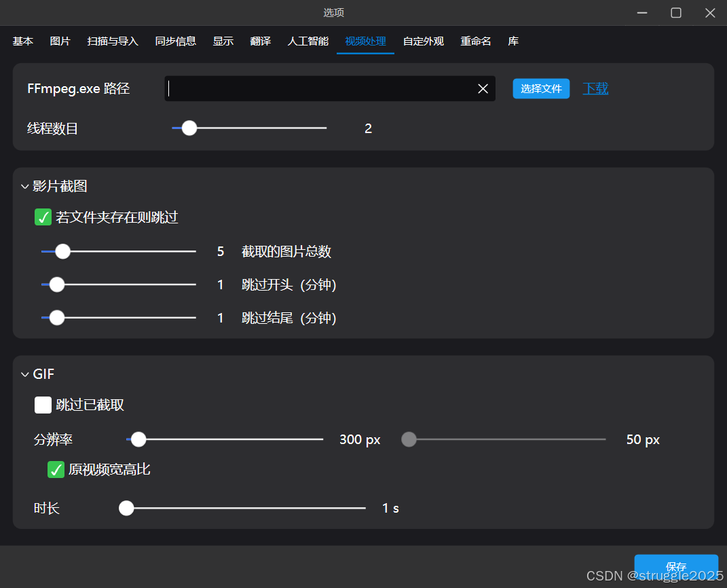Screen dimensions: 727x588
Task: Adjust the 截取的图片总数 slider
Action: click(119, 251)
